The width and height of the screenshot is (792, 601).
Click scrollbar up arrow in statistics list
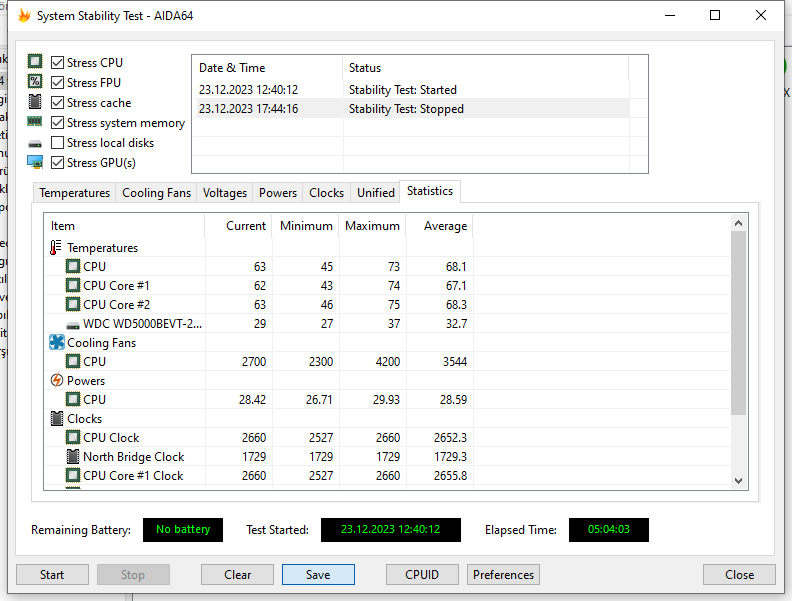pos(738,223)
